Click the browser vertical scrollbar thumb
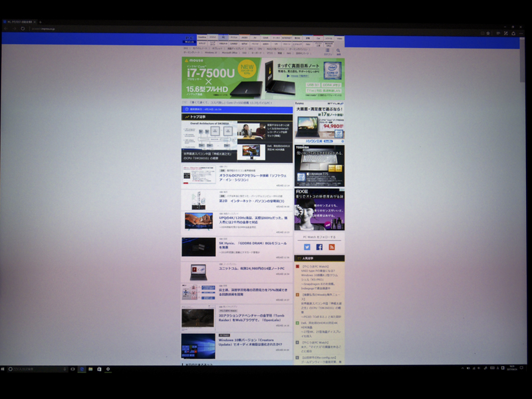Viewport: 532px width, 399px height. tap(522, 60)
